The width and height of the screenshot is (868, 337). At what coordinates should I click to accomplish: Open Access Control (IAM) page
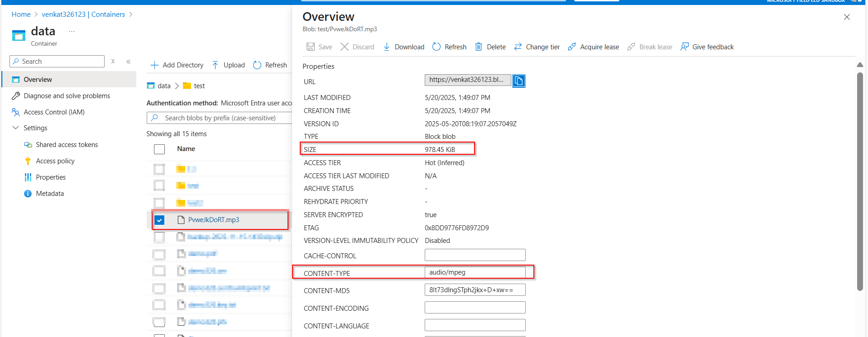point(54,112)
